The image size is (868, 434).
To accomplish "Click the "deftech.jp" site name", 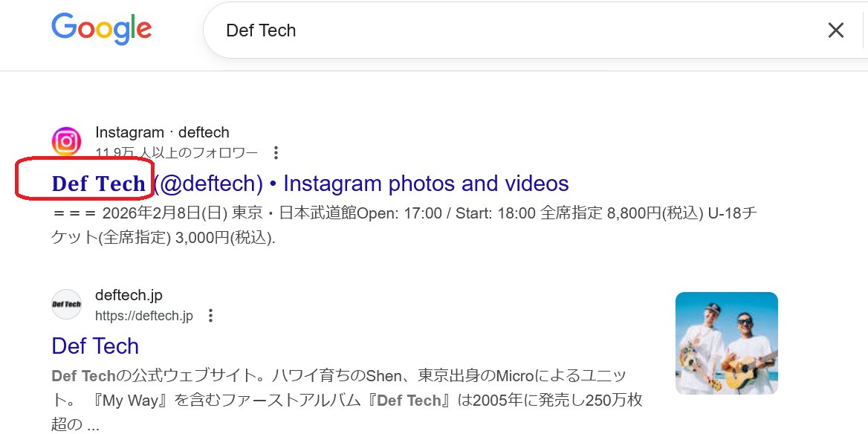I will (x=128, y=296).
